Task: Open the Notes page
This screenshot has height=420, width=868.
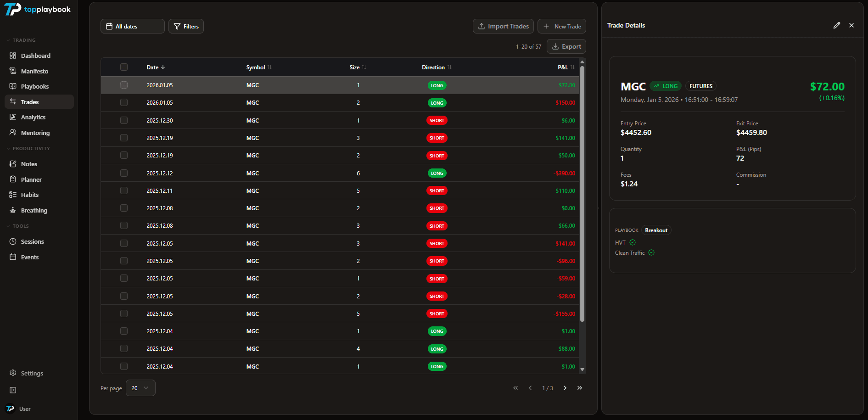Action: tap(29, 164)
